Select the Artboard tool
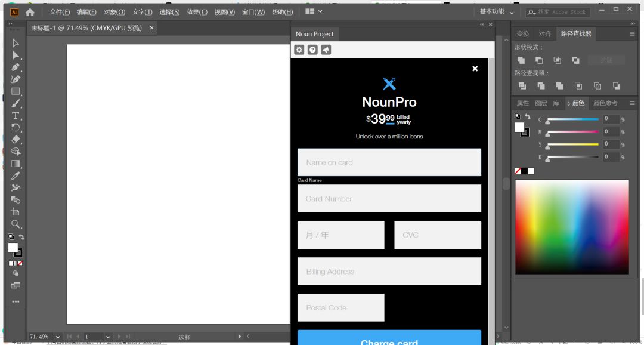 pos(16,212)
